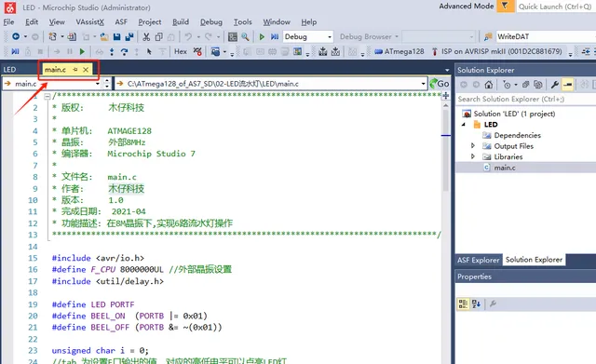Click the ATmega128 device button

[x=400, y=51]
